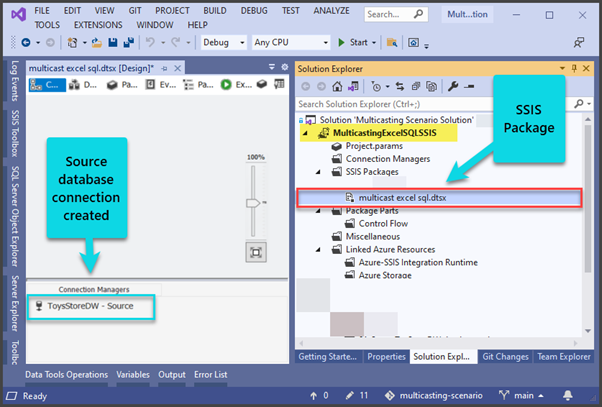Click the Variables grid icon in designer toolbar
This screenshot has height=407, width=602.
point(279,84)
